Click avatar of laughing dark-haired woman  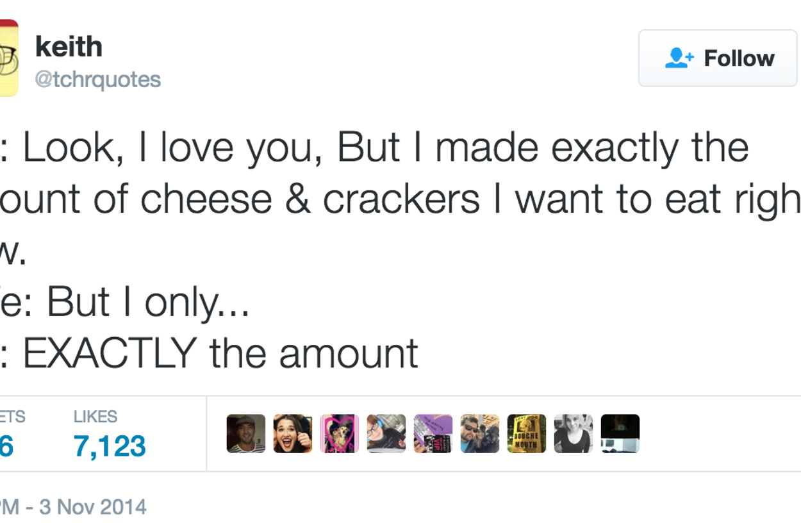[293, 434]
